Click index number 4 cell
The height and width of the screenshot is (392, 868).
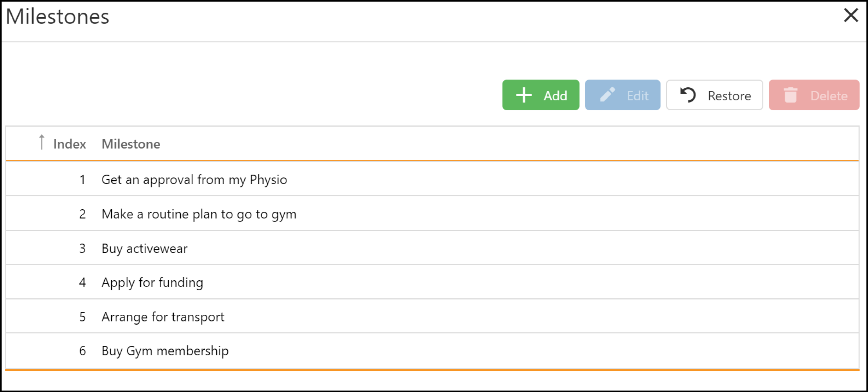(82, 282)
